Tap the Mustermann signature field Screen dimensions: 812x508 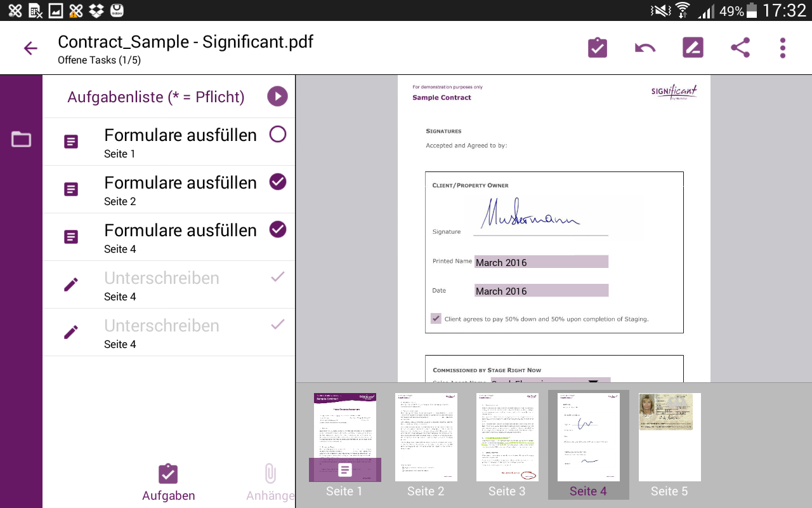coord(540,216)
